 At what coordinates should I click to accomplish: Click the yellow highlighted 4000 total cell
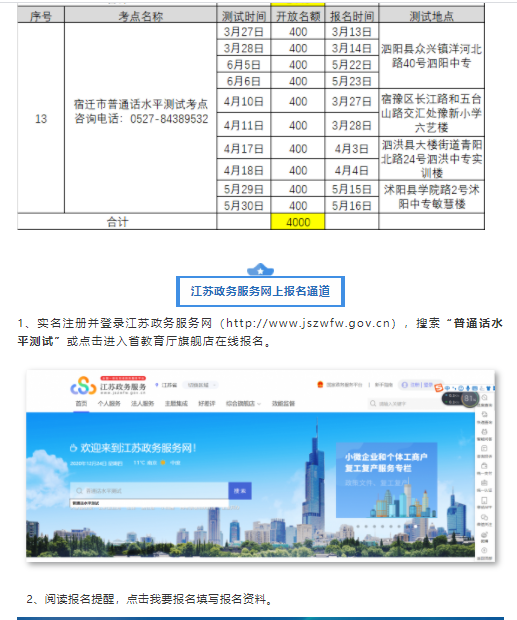coord(298,222)
